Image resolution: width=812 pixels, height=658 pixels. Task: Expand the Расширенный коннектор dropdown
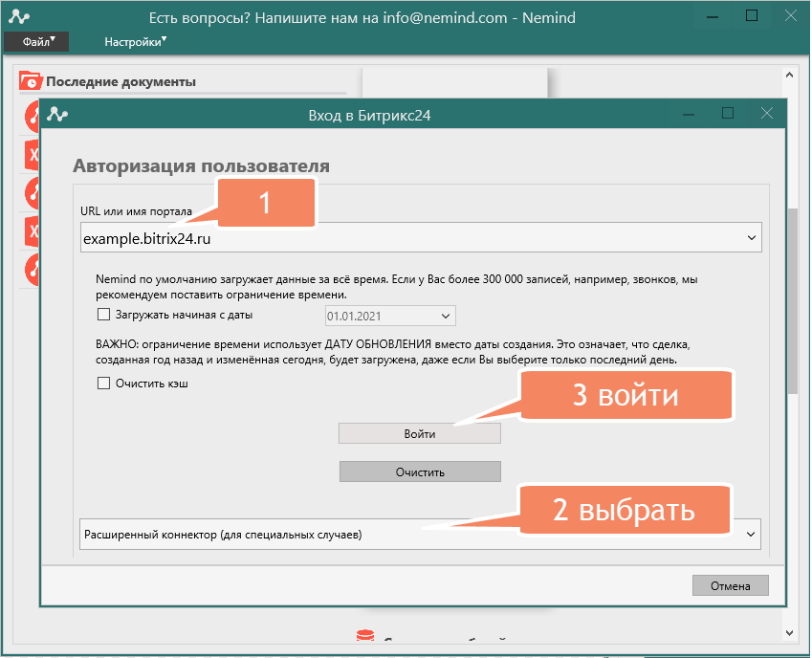click(x=420, y=535)
